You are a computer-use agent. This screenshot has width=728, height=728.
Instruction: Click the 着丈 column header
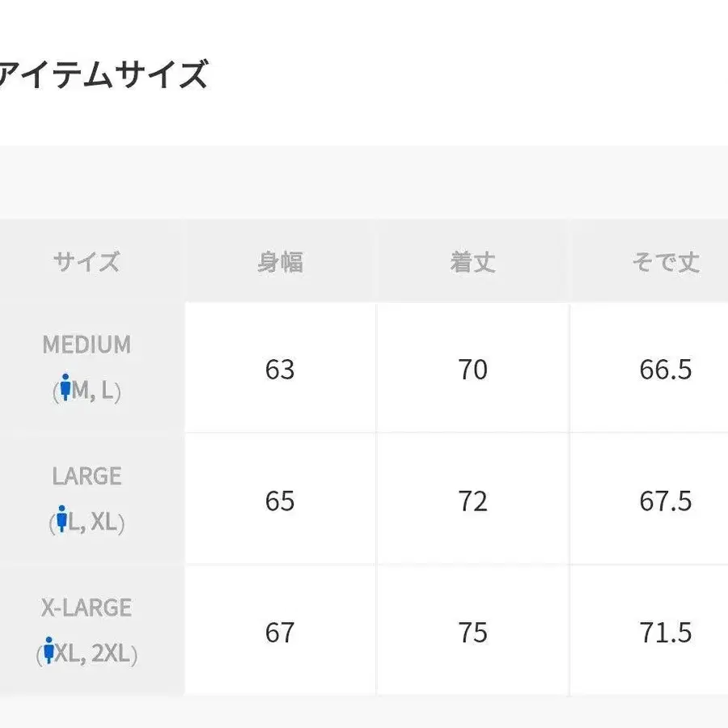[472, 262]
